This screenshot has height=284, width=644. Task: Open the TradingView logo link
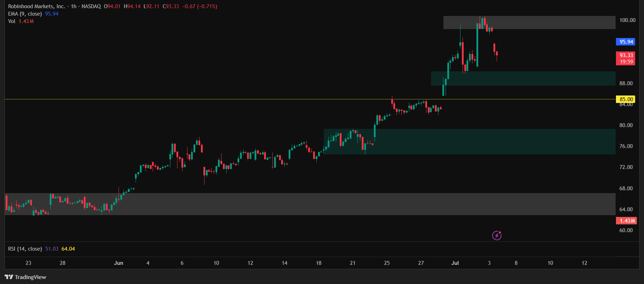(26, 277)
